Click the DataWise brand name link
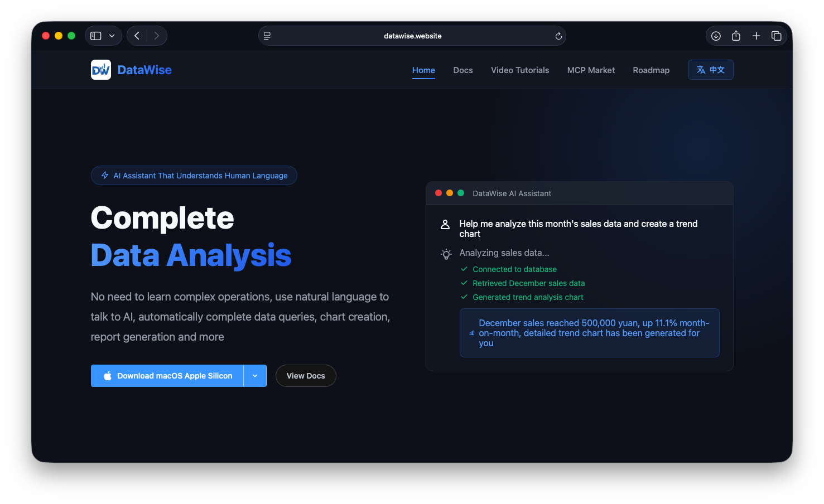This screenshot has width=824, height=504. [x=144, y=70]
